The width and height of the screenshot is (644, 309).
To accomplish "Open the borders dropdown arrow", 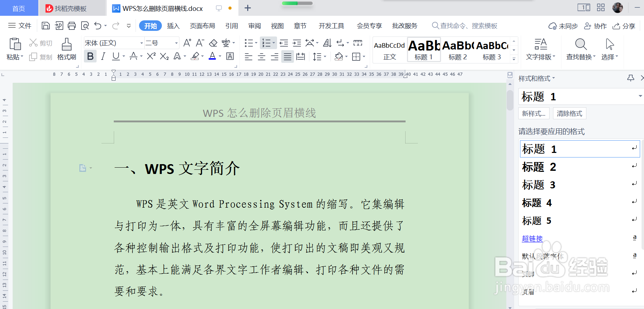I will pos(364,56).
